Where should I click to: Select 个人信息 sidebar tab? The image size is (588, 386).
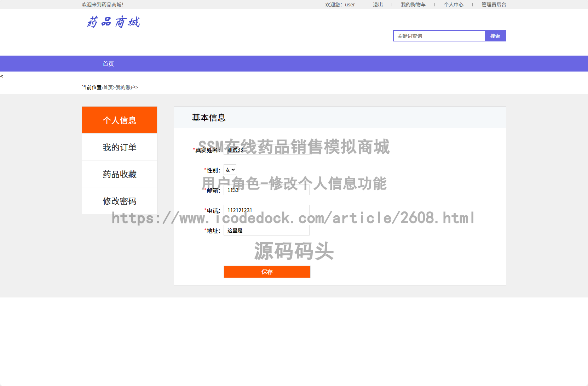119,120
